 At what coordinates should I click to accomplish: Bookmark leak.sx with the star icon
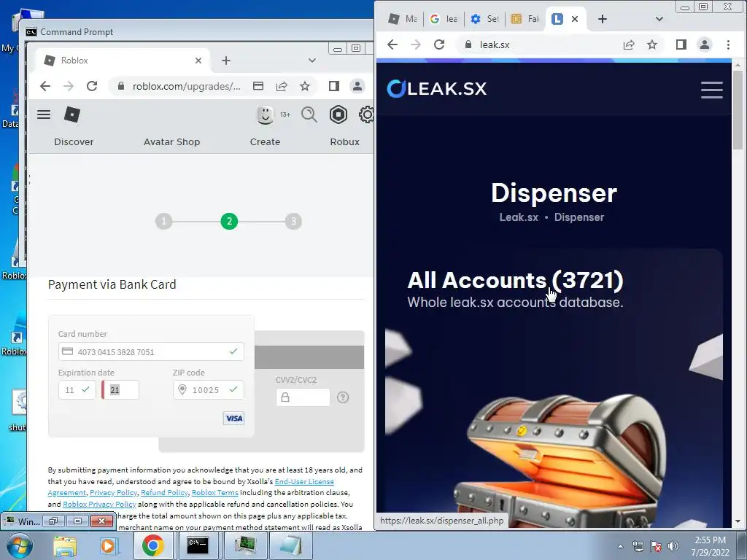click(652, 44)
